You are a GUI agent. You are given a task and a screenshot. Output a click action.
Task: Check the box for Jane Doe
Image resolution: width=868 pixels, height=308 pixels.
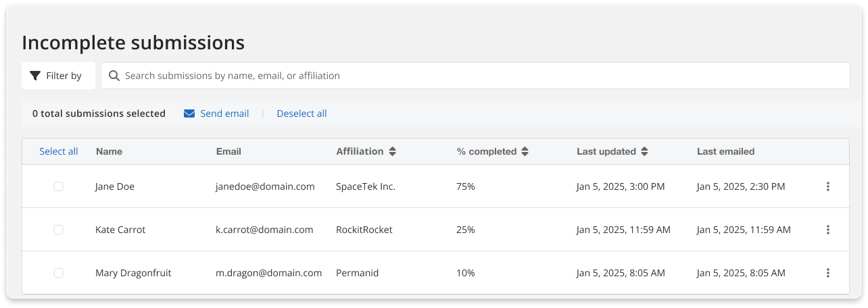point(59,186)
